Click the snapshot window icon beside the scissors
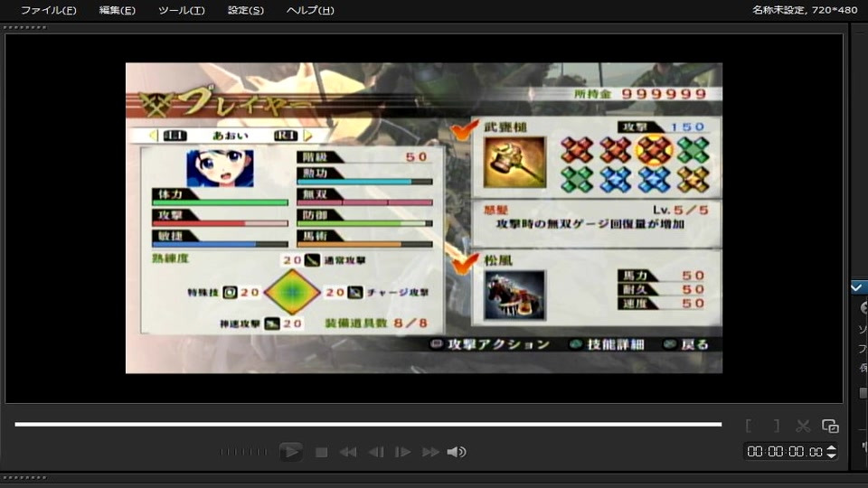 pyautogui.click(x=830, y=426)
